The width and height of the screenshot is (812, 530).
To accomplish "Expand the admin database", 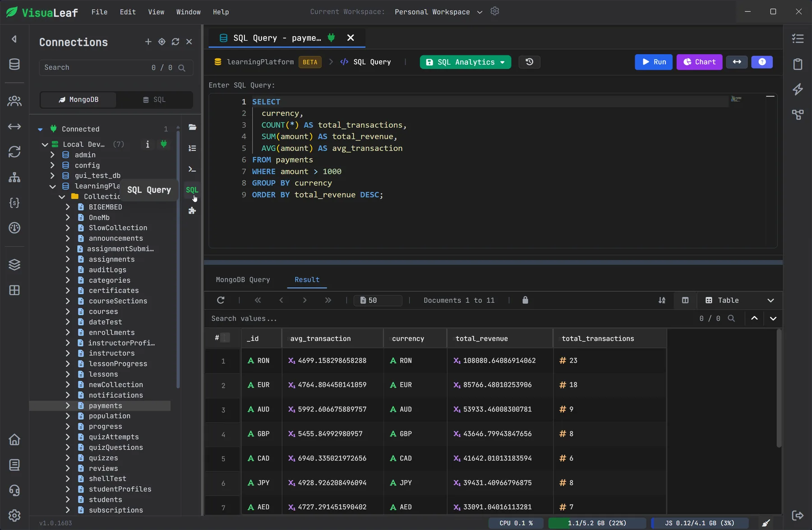I will [x=52, y=155].
